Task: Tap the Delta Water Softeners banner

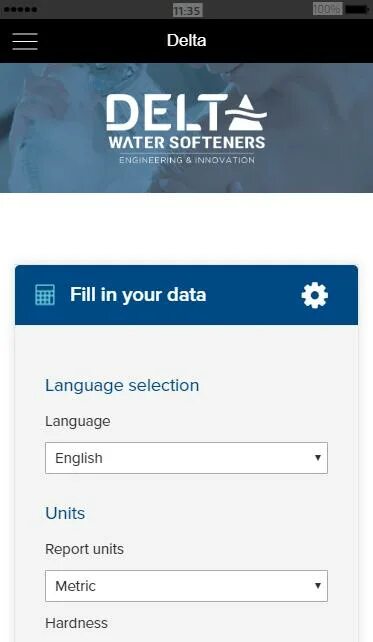Action: pos(186,128)
